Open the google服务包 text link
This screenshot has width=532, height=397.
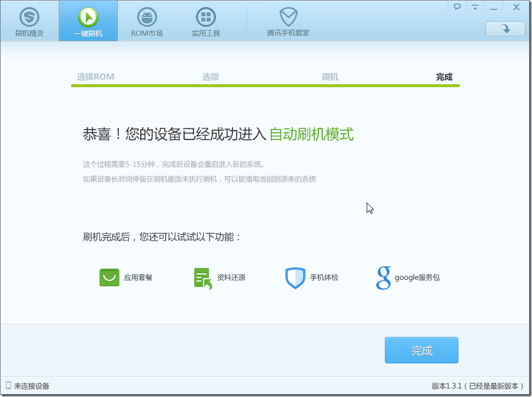coord(417,277)
